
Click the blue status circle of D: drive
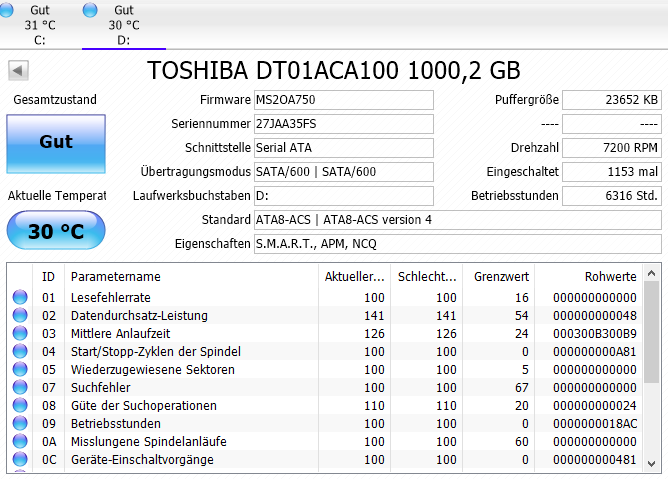pyautogui.click(x=90, y=10)
